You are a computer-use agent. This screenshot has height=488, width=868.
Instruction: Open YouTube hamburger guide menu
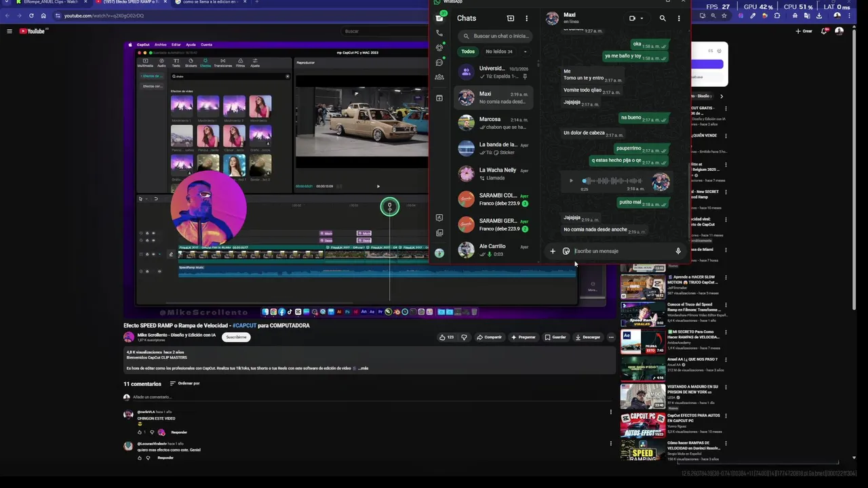[x=9, y=31]
